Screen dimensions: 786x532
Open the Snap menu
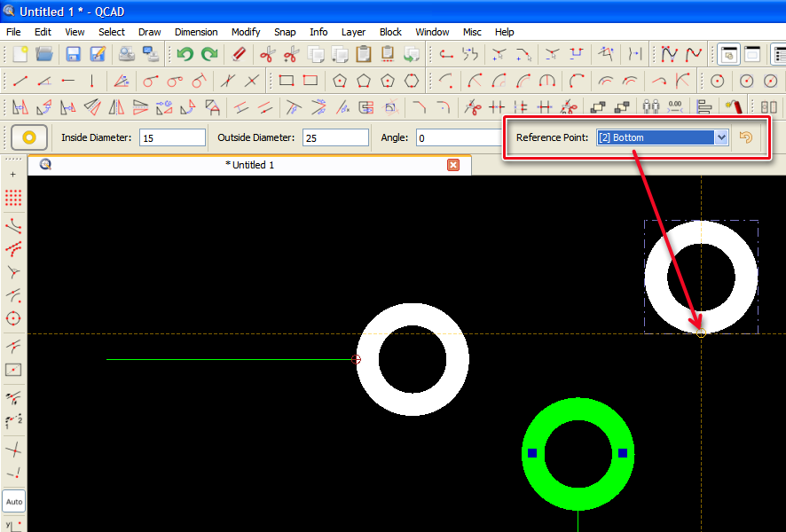coord(285,32)
